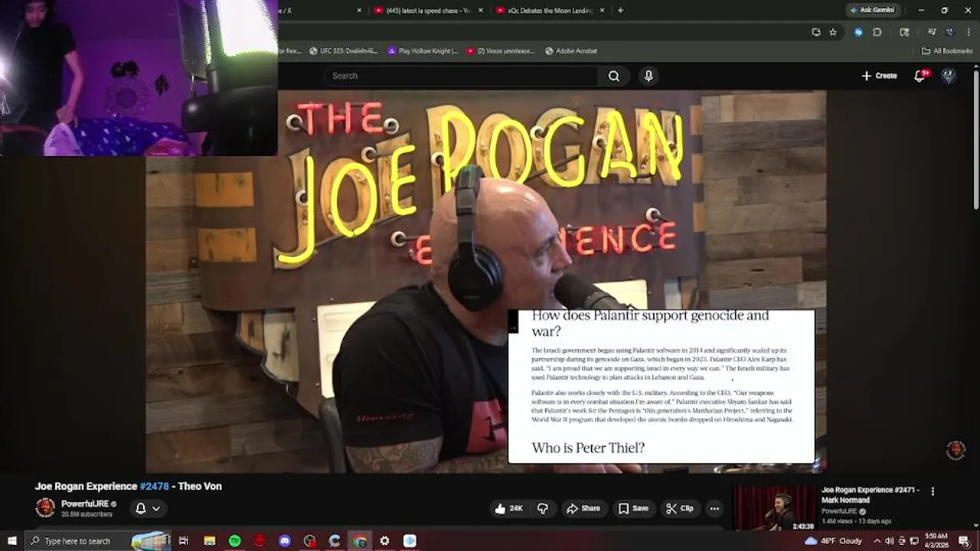The height and width of the screenshot is (551, 980).
Task: Open All Bookmarks folder
Action: [x=947, y=51]
